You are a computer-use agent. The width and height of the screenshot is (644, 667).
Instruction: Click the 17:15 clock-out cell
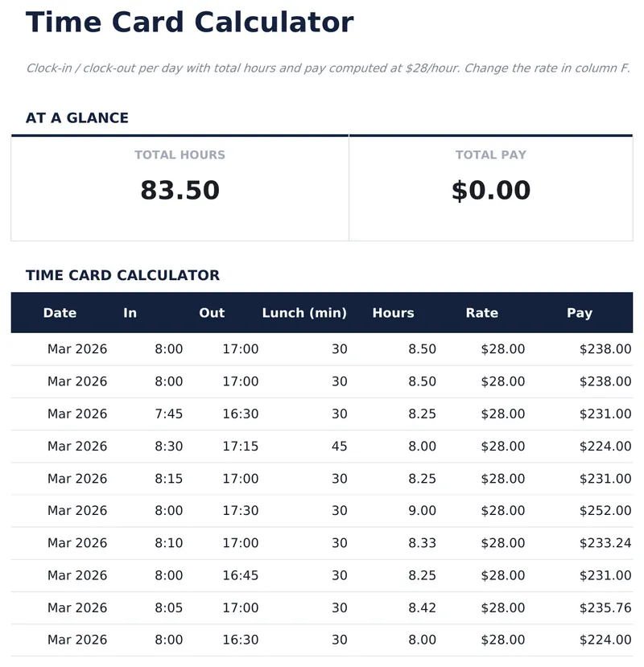(241, 446)
